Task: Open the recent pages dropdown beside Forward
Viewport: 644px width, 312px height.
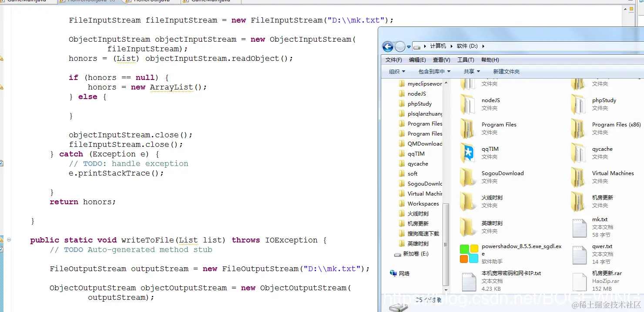Action: [x=408, y=46]
